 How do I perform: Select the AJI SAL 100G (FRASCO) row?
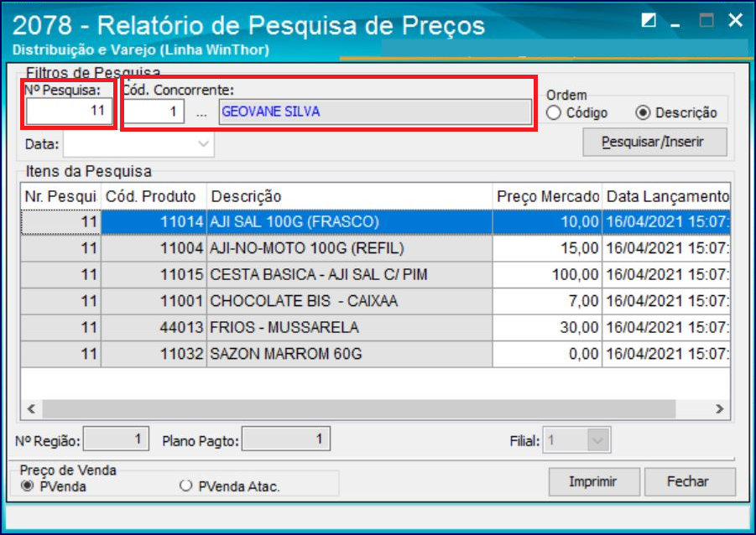click(x=376, y=222)
